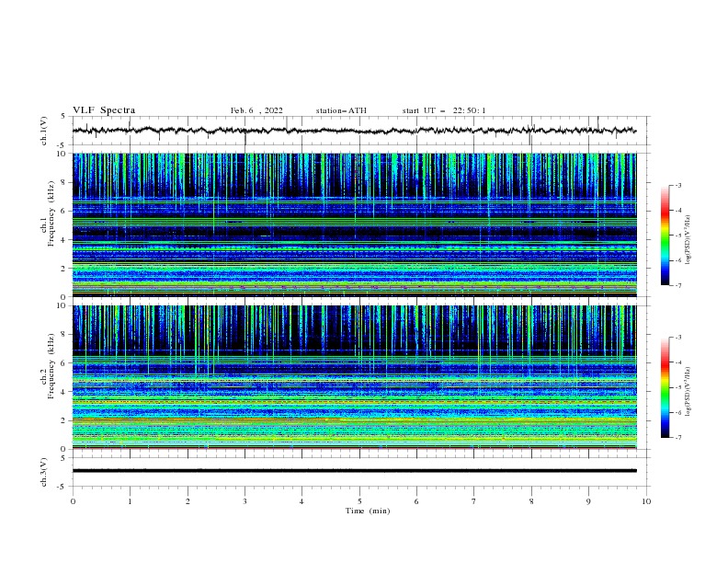This screenshot has height=563, width=728.
Task: Click time-axis tick label "1"
Action: click(130, 501)
